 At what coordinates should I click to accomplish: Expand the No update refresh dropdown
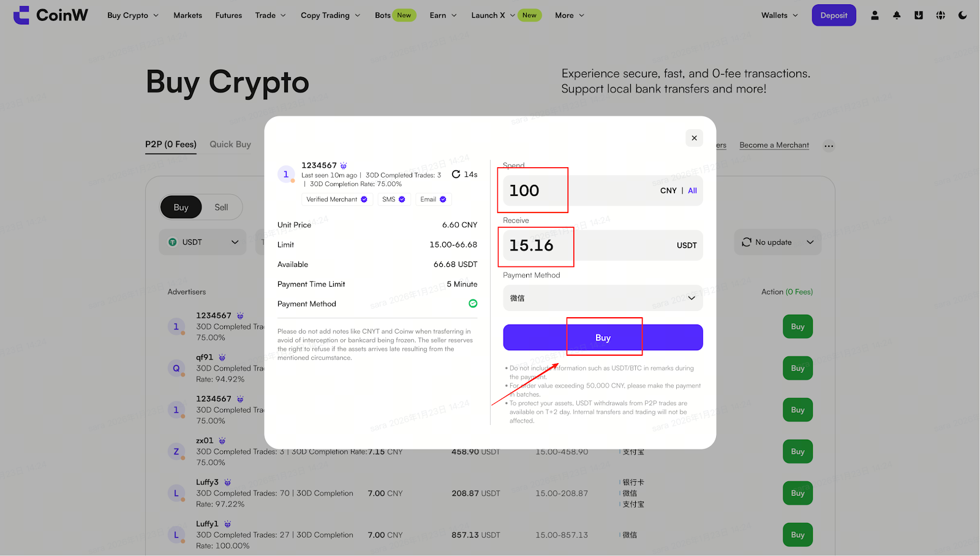coord(777,242)
